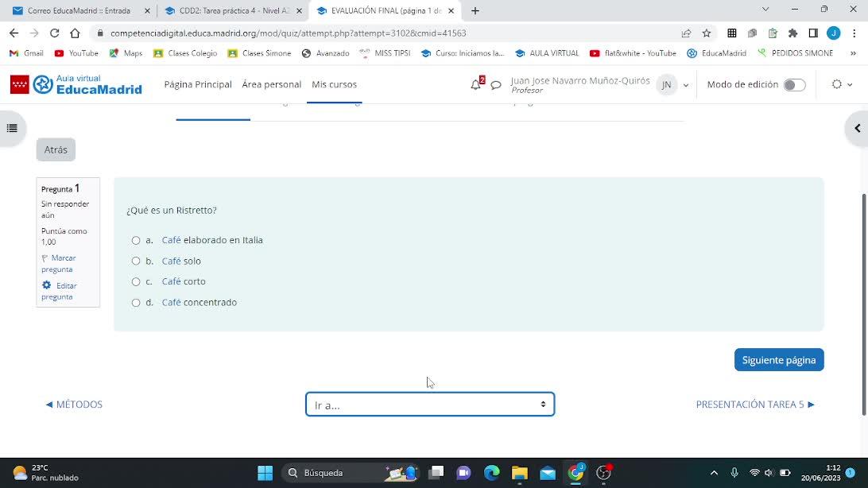Go to Página Principal
The image size is (868, 488).
pos(198,85)
